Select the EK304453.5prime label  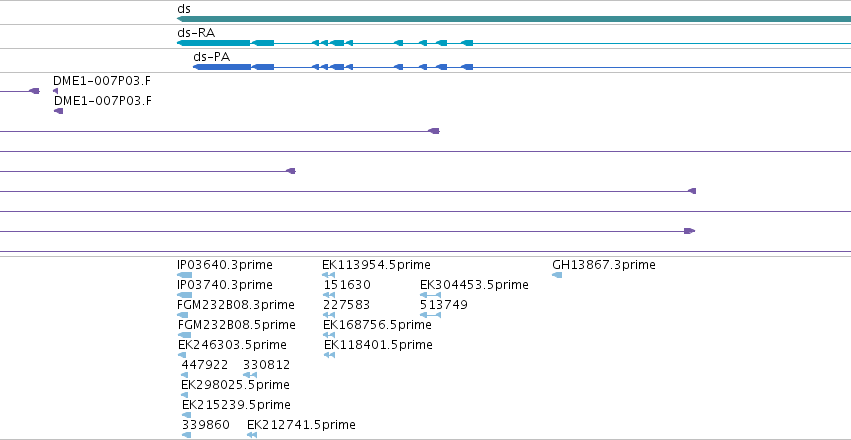(x=474, y=285)
